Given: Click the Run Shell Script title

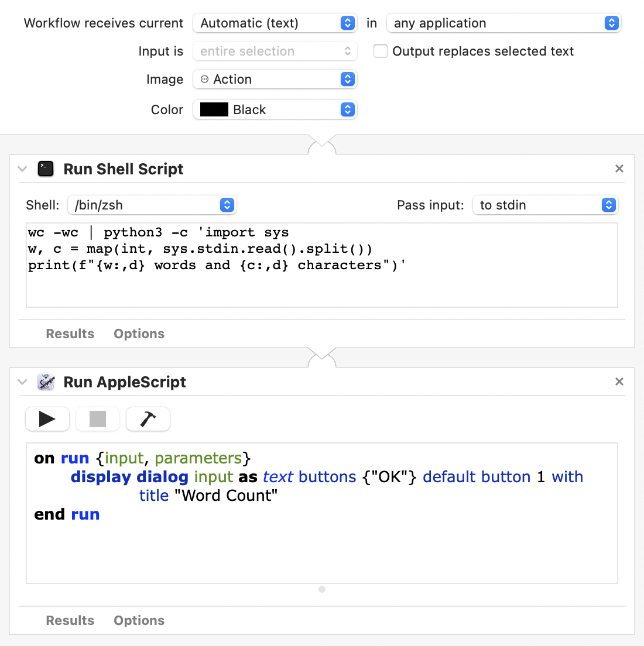Looking at the screenshot, I should [124, 169].
